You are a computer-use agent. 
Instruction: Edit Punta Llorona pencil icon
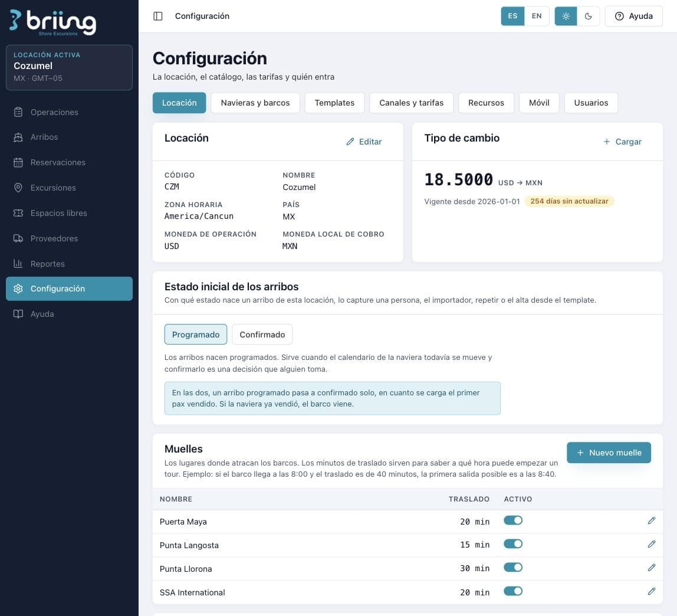coord(652,568)
